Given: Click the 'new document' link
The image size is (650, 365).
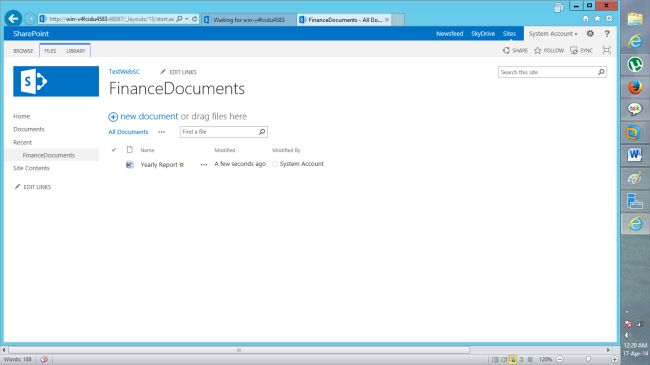Looking at the screenshot, I should [x=149, y=117].
